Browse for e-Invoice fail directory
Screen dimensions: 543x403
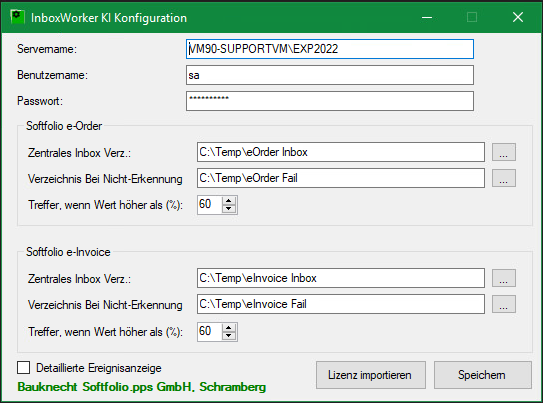pyautogui.click(x=504, y=304)
